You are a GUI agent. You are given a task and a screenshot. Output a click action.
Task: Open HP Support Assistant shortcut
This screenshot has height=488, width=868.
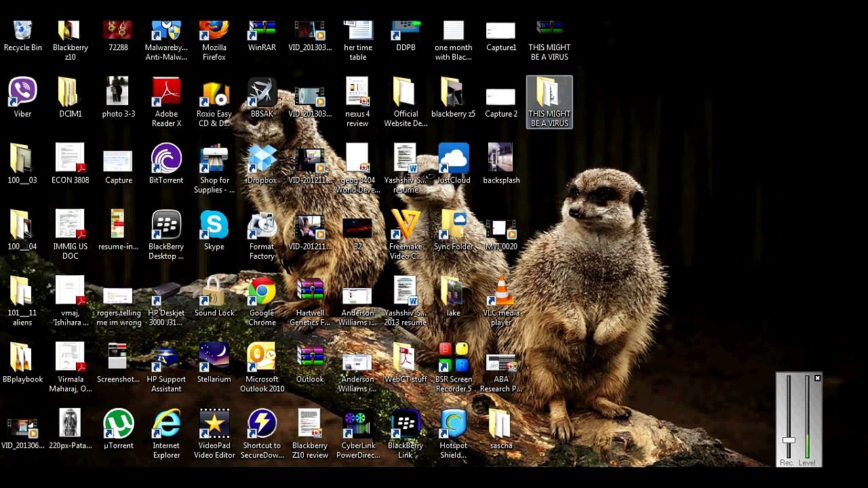pyautogui.click(x=166, y=369)
